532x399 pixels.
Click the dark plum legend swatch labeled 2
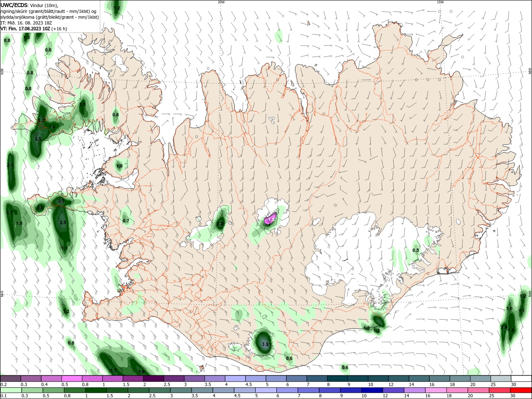[153, 378]
